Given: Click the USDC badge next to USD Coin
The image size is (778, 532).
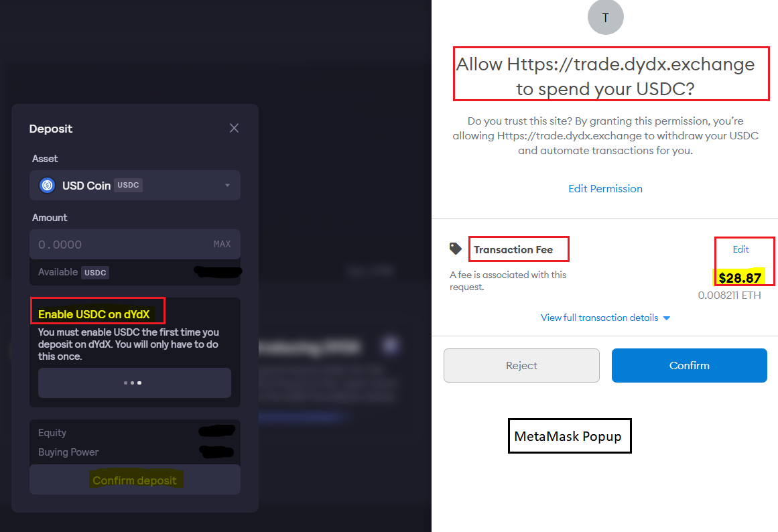Looking at the screenshot, I should 128,185.
